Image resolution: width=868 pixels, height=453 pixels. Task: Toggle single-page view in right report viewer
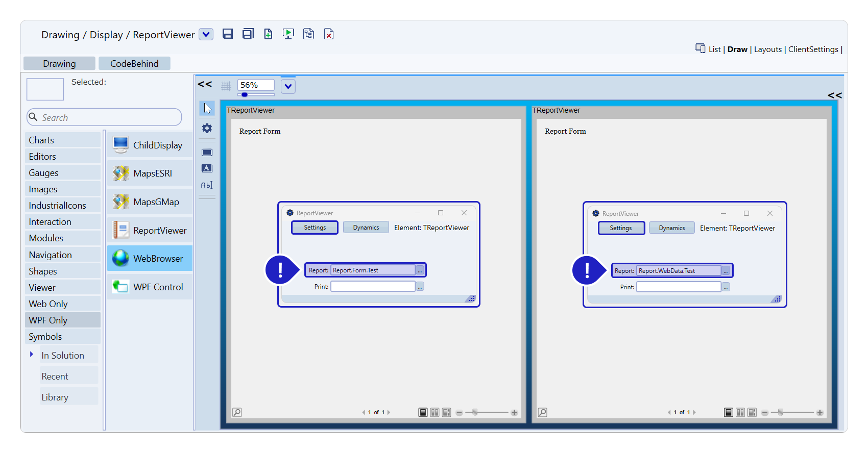(x=729, y=412)
